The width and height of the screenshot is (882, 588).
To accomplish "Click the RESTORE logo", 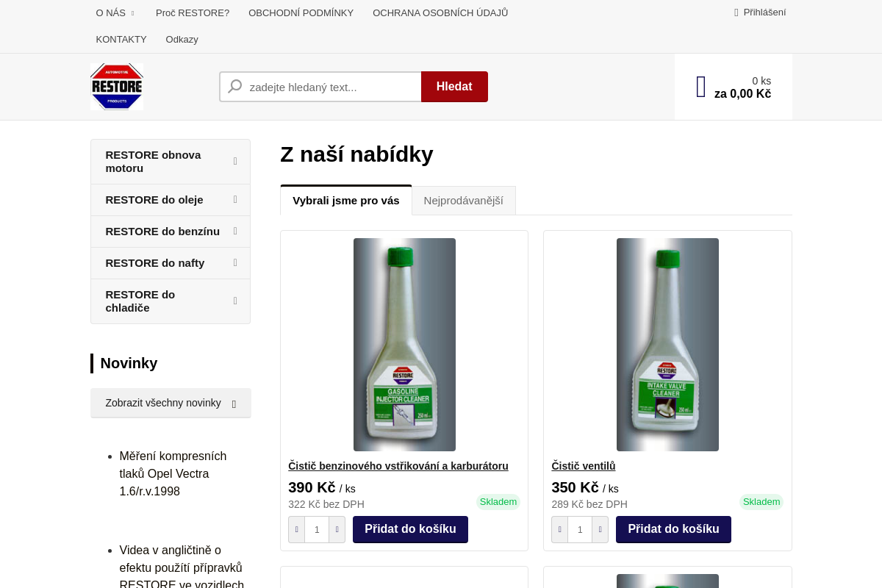I will tap(117, 87).
